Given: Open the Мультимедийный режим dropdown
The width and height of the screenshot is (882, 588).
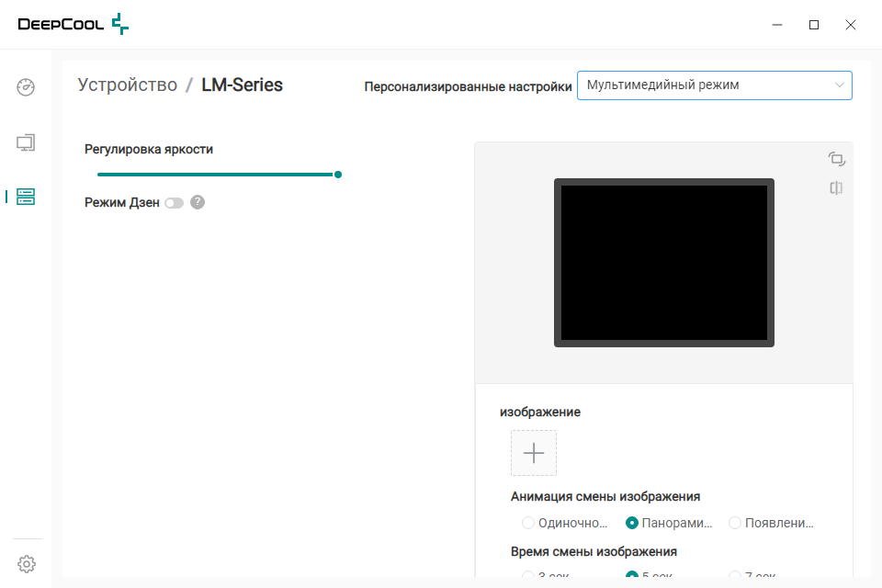Looking at the screenshot, I should pyautogui.click(x=715, y=85).
